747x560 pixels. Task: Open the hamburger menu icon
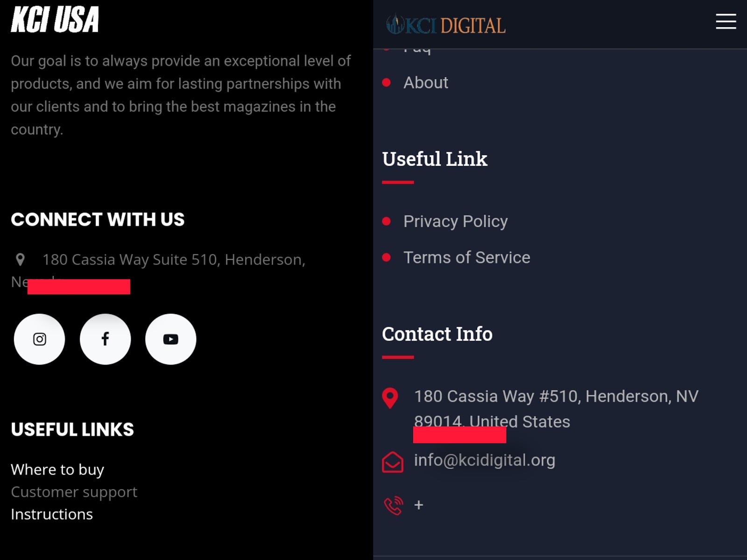coord(726,21)
